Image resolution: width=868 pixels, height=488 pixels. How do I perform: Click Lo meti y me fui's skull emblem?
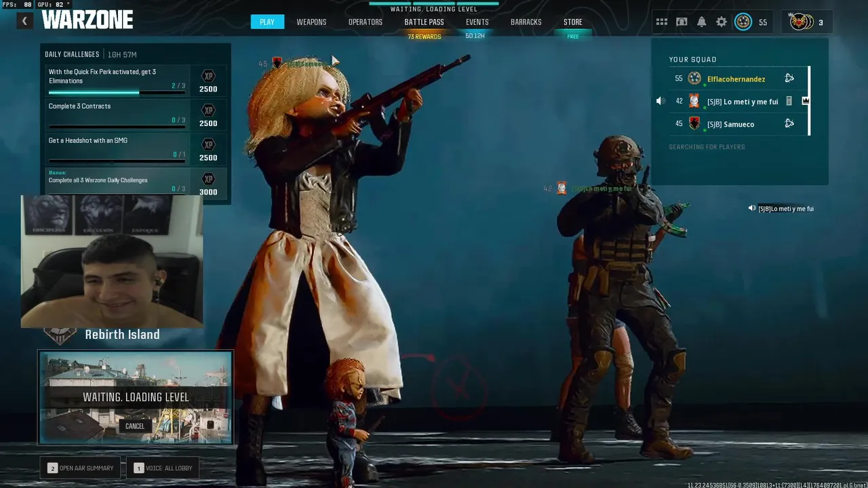click(x=694, y=101)
